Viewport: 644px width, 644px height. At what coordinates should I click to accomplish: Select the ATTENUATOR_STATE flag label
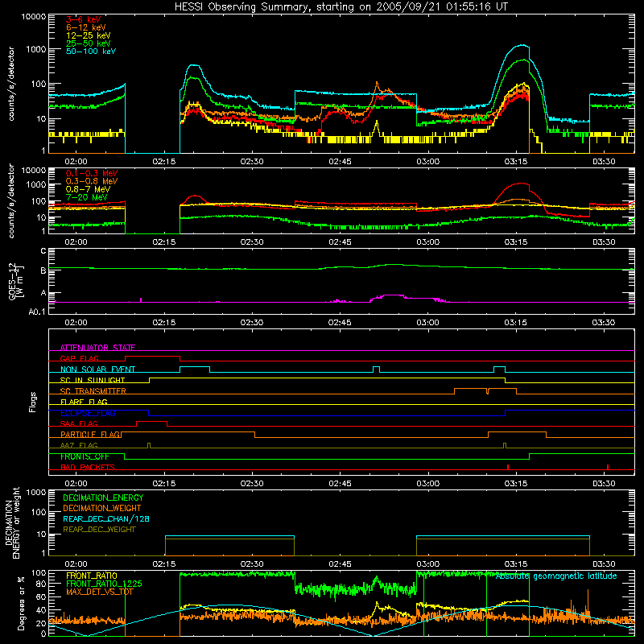[x=97, y=348]
